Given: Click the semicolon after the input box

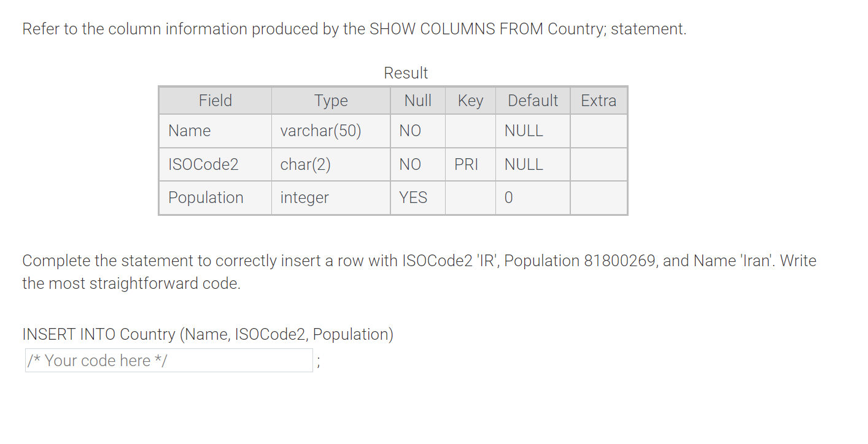Looking at the screenshot, I should pos(319,362).
